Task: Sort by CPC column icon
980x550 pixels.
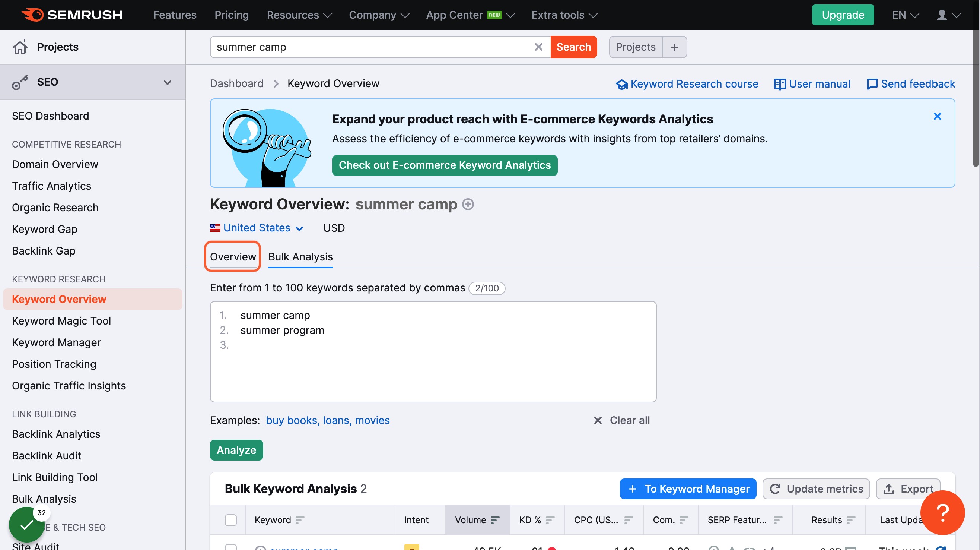Action: [x=629, y=520]
